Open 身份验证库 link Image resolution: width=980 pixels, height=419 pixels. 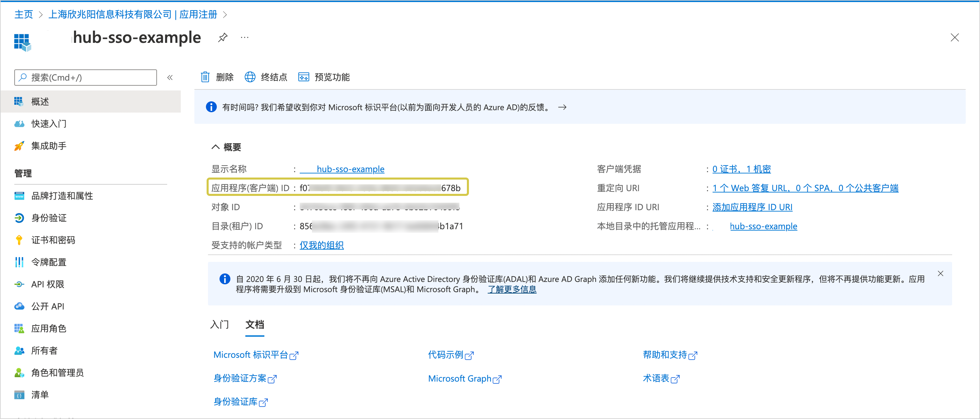(x=241, y=402)
